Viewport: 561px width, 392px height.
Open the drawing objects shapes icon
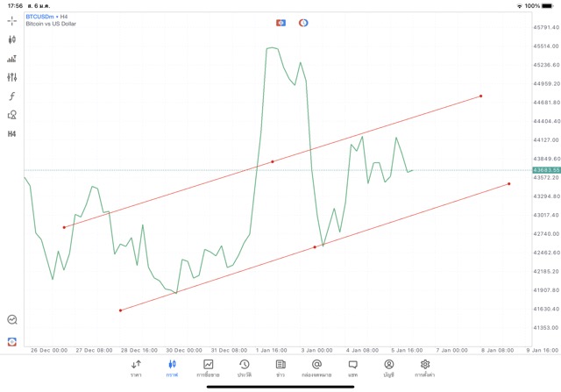pyautogui.click(x=12, y=115)
